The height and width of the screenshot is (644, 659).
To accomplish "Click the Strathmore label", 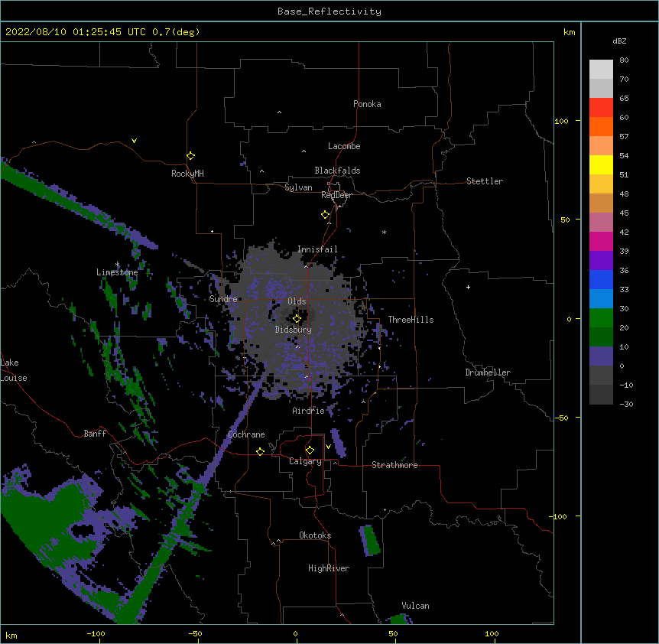I will [x=394, y=465].
